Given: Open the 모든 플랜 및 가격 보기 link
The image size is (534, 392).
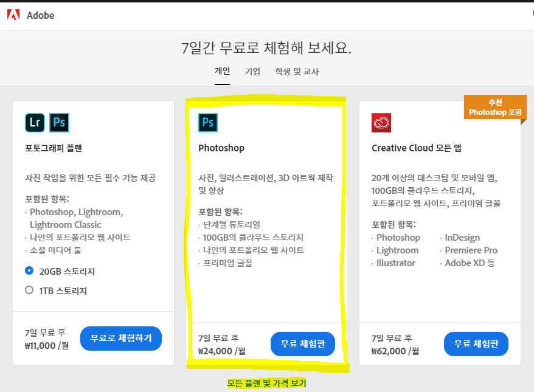Looking at the screenshot, I should pos(266,383).
